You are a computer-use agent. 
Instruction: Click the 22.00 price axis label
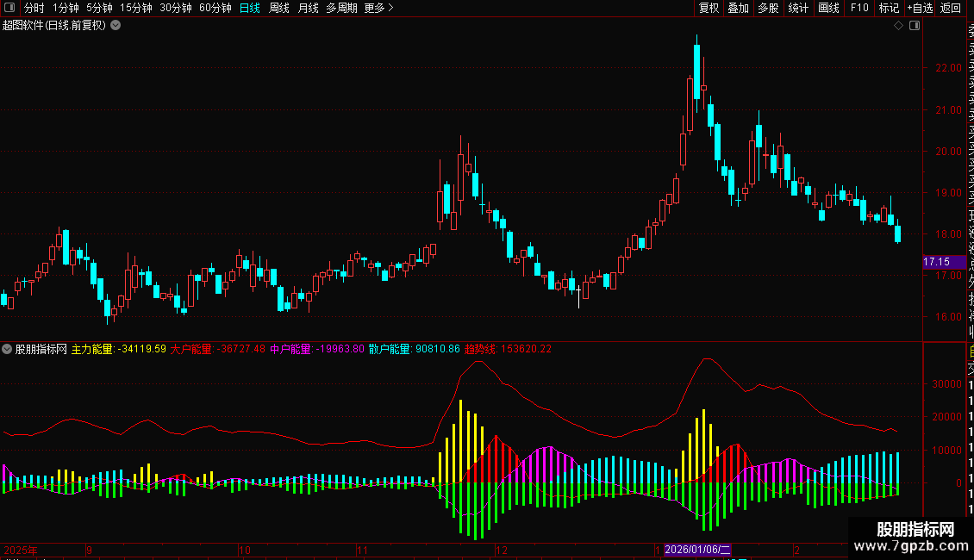(948, 68)
